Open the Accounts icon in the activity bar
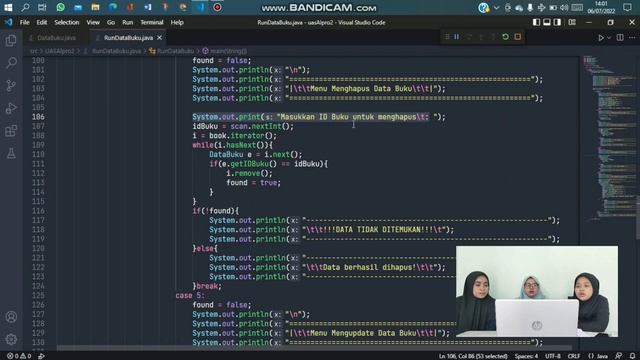 click(x=11, y=317)
